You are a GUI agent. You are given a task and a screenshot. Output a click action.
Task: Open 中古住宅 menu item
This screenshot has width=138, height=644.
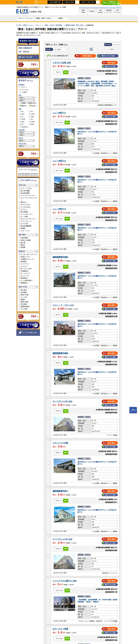pos(92,11)
